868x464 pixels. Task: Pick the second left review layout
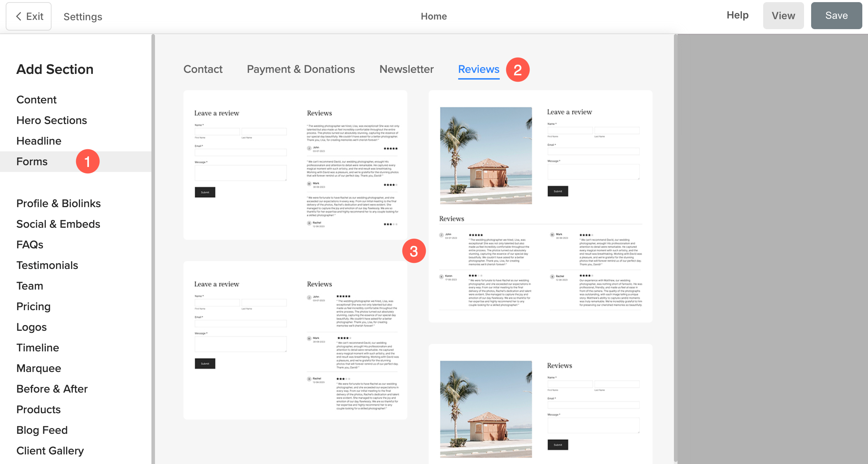pyautogui.click(x=295, y=340)
